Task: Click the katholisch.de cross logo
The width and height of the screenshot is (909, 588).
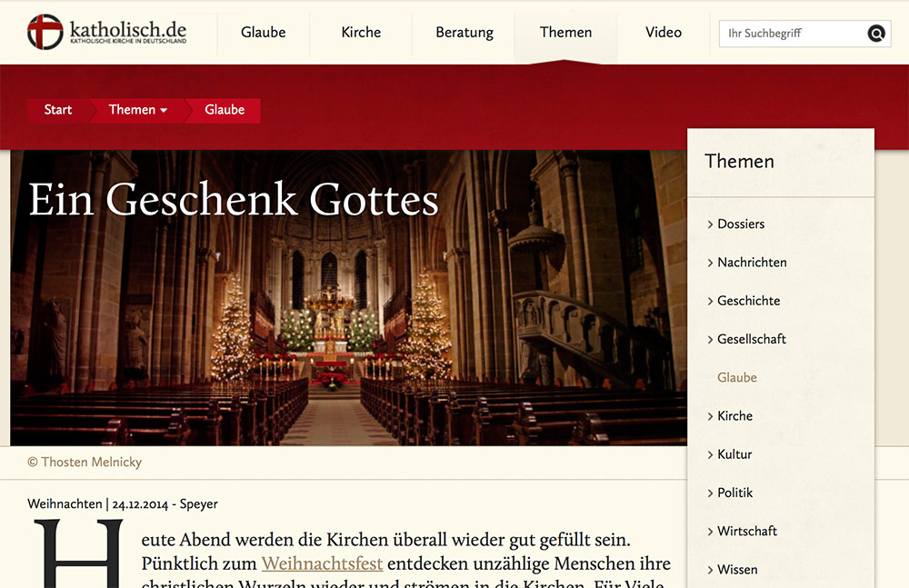Action: (45, 32)
